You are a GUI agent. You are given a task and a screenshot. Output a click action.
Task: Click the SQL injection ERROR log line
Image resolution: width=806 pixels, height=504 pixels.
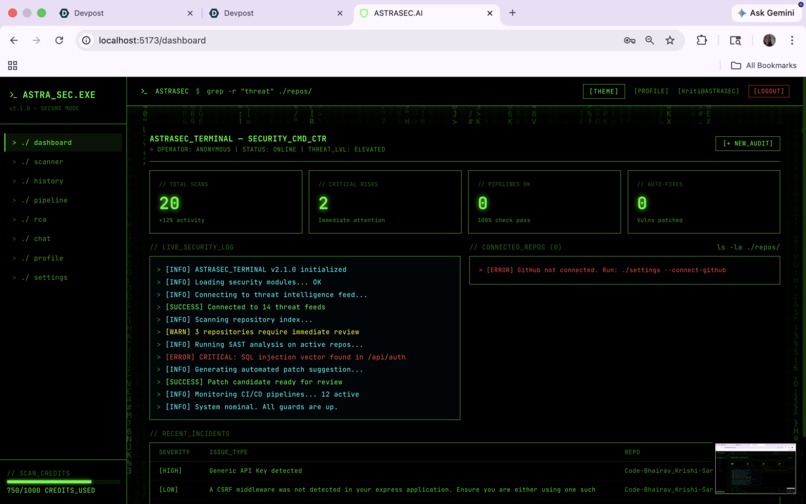point(281,357)
